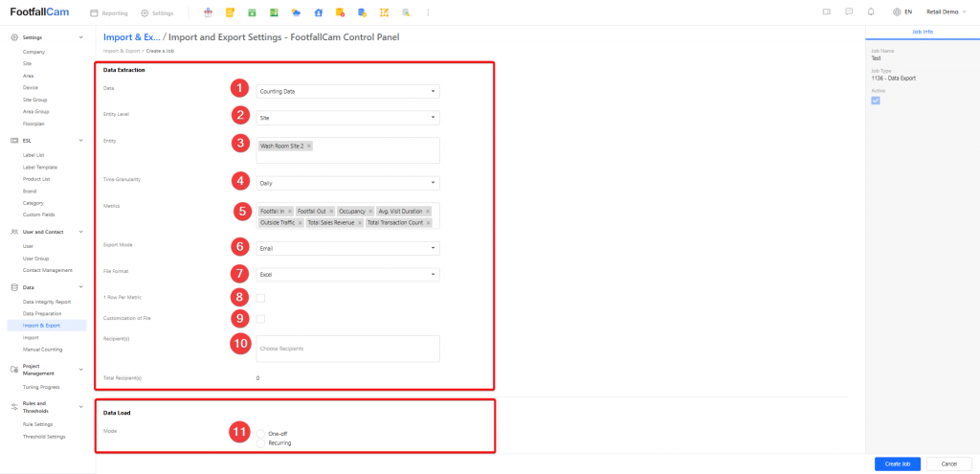Screen dimensions: 980x474
Task: Click the yellow checklist note toolbar icon
Action: tap(230, 12)
